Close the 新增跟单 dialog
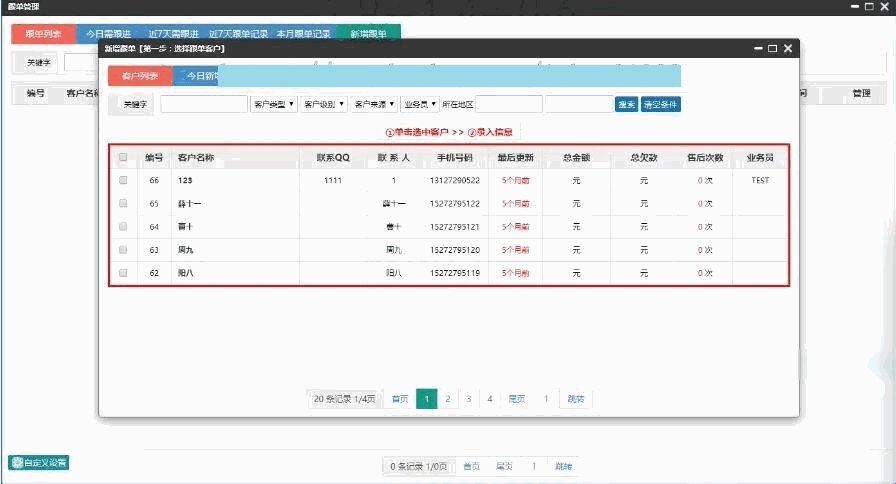The image size is (896, 484). coord(788,48)
